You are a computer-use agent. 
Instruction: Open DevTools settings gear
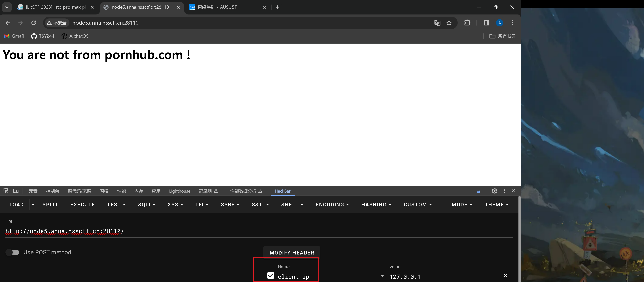[x=494, y=191]
